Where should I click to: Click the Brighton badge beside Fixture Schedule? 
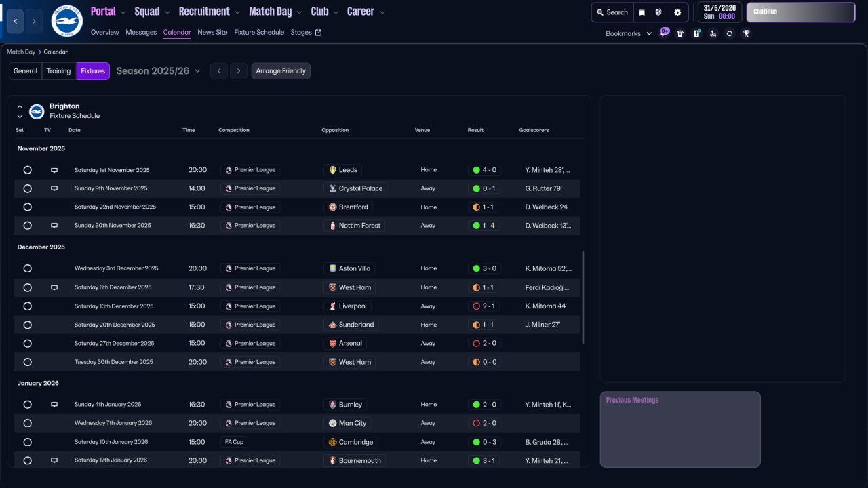click(x=37, y=111)
